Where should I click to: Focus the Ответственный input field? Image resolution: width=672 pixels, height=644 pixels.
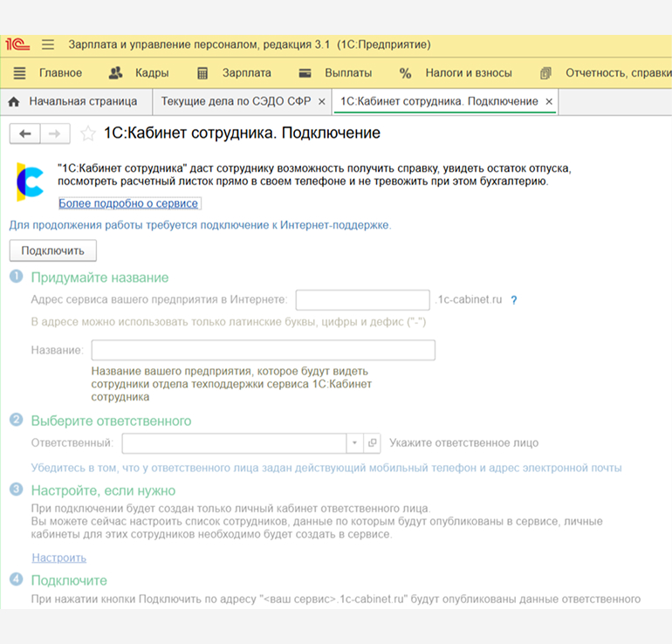click(234, 442)
